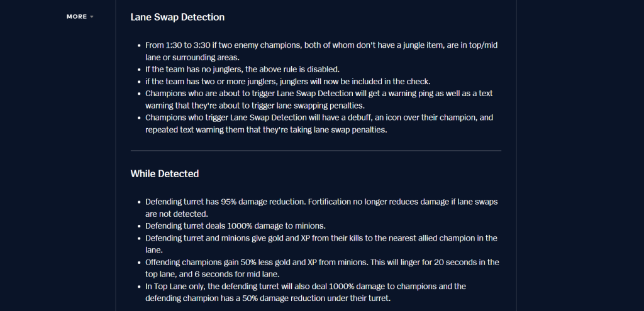Select the bullet text starting 'From 1:30 to 3:30'

[321, 52]
